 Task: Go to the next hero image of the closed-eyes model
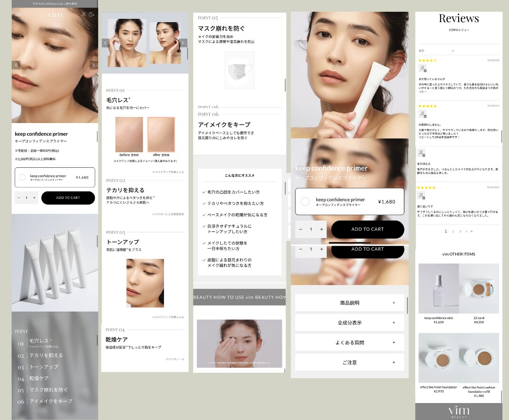(93, 65)
